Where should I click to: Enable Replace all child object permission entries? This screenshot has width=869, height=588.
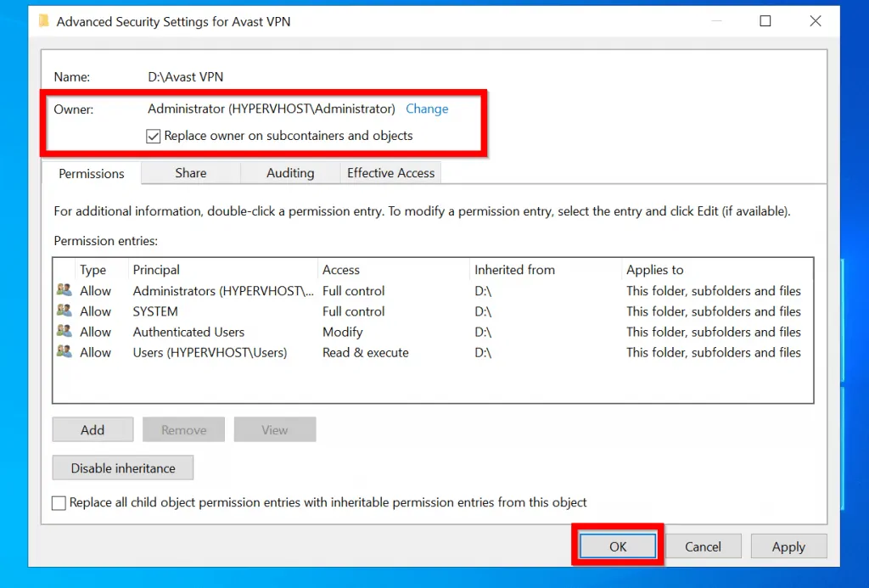point(59,502)
